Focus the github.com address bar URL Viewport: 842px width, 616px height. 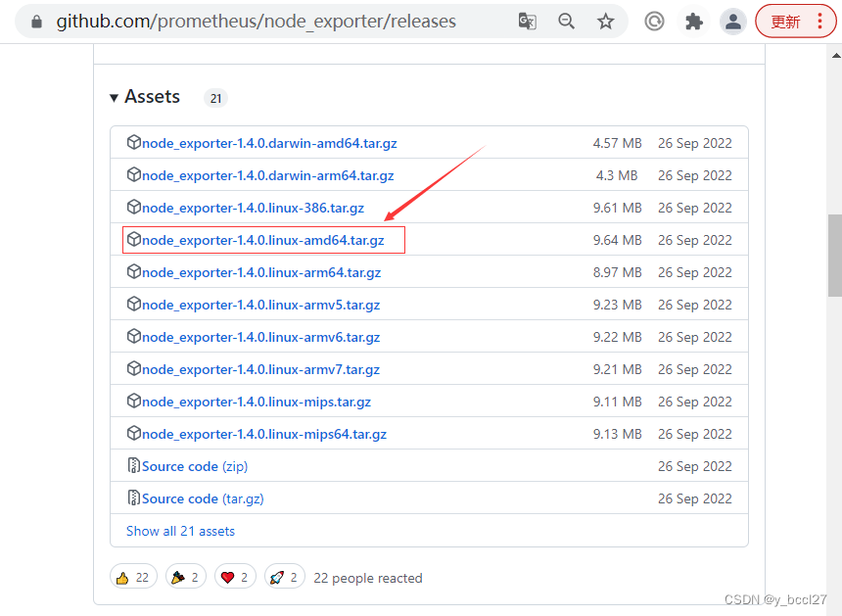coord(257,22)
